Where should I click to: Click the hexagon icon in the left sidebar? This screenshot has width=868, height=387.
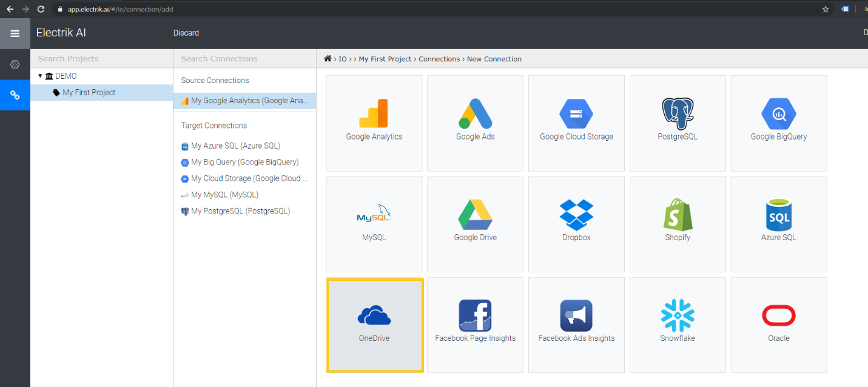coord(15,64)
